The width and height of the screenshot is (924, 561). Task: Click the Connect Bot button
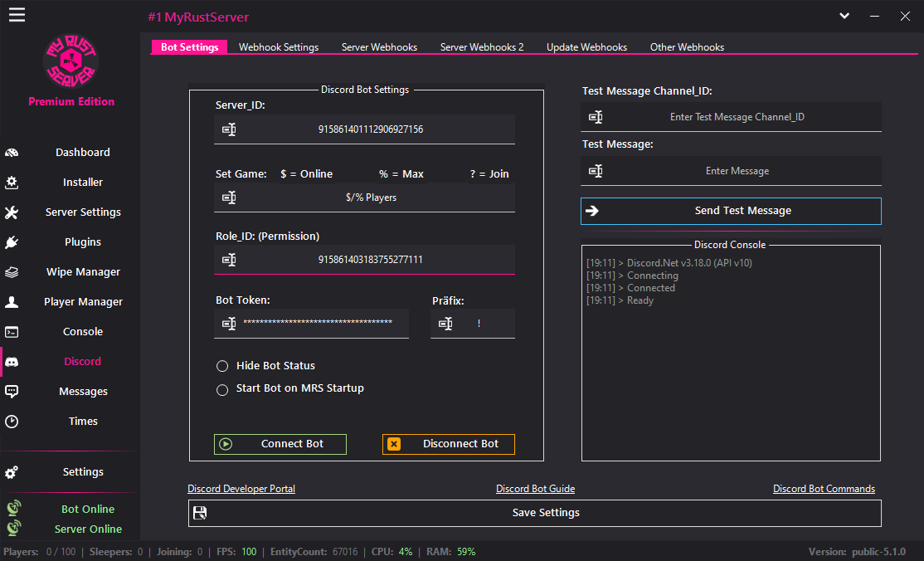point(280,444)
